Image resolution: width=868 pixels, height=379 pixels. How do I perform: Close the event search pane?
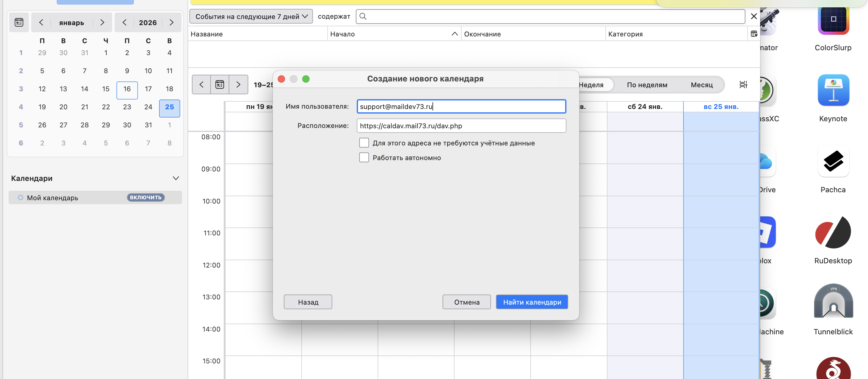753,16
